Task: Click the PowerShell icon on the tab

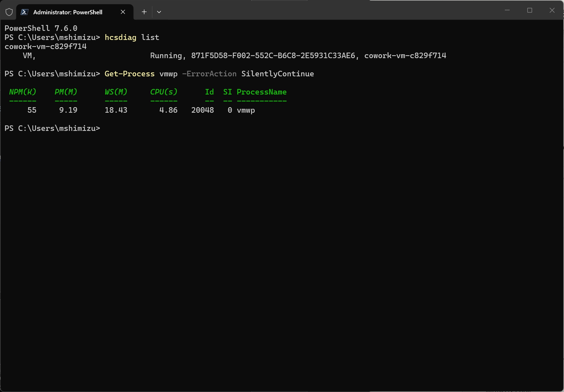Action: click(25, 12)
